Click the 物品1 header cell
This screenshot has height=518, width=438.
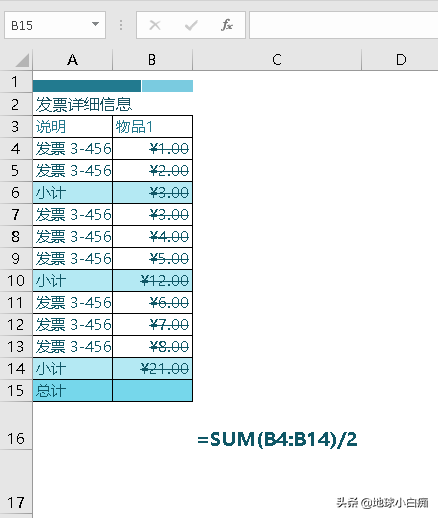(x=153, y=127)
